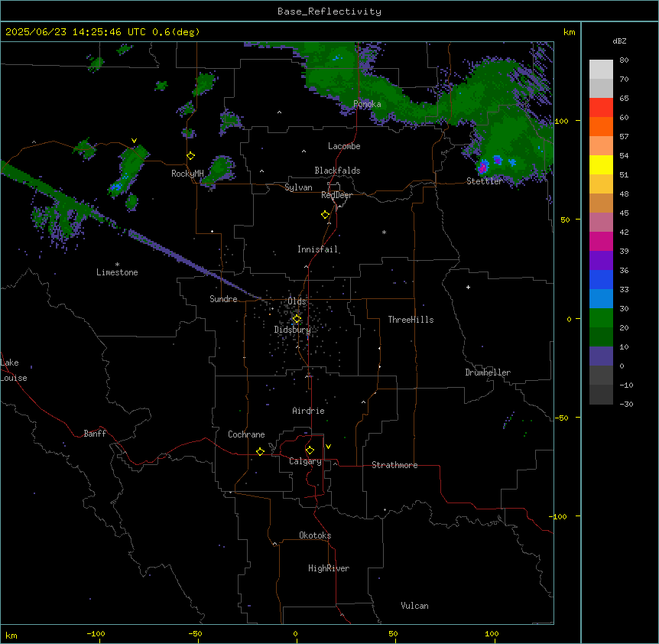The width and height of the screenshot is (659, 644).
Task: Select the Strathmore label
Action: tap(394, 465)
